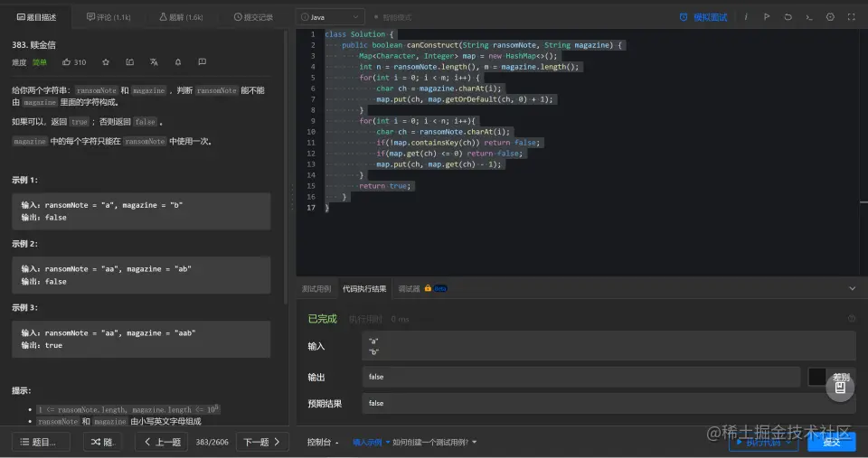
Task: Go to previous problem 上一题
Action: click(x=163, y=442)
